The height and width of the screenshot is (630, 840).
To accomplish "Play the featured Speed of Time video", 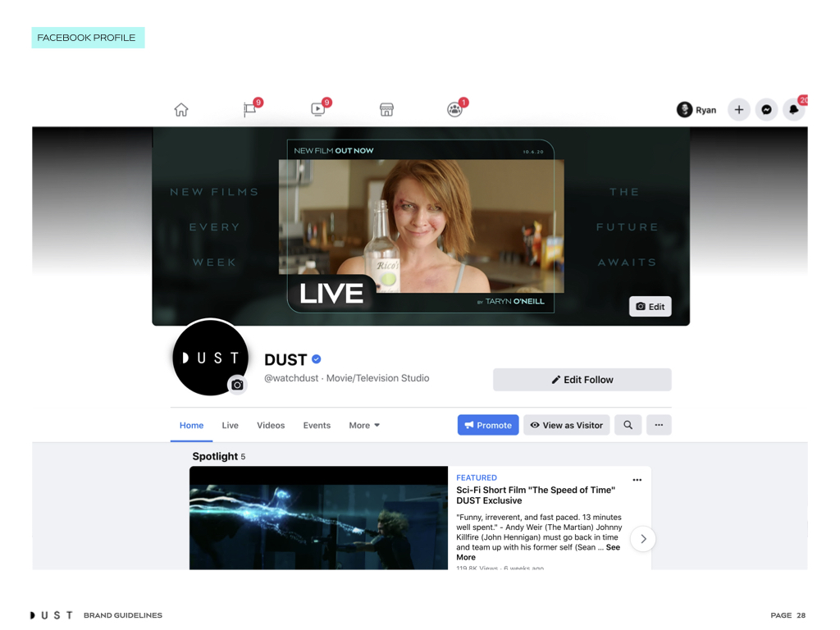I will click(319, 518).
